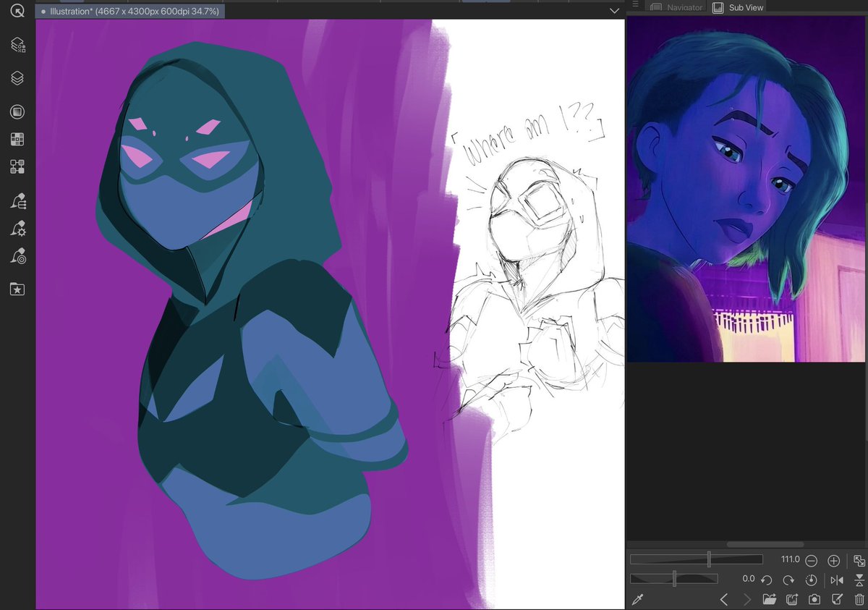Screen dimensions: 868x610
Task: Delete current Sub View image
Action: 859,599
